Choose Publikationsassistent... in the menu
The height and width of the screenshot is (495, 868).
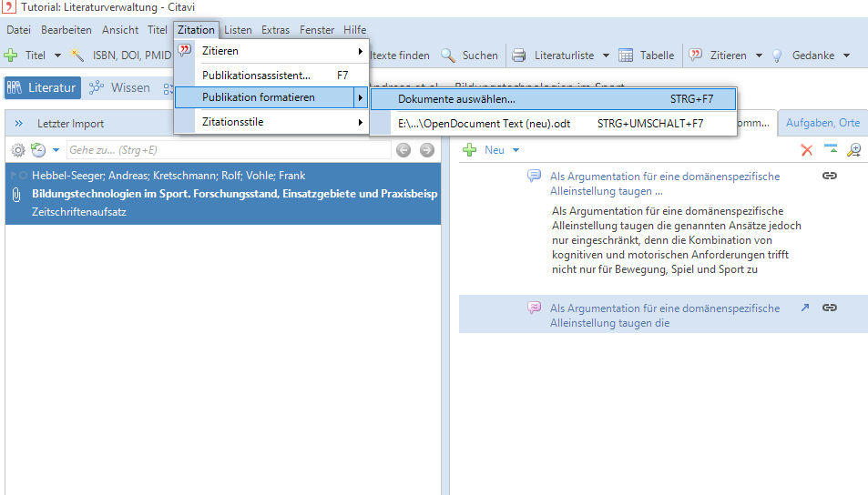point(271,76)
